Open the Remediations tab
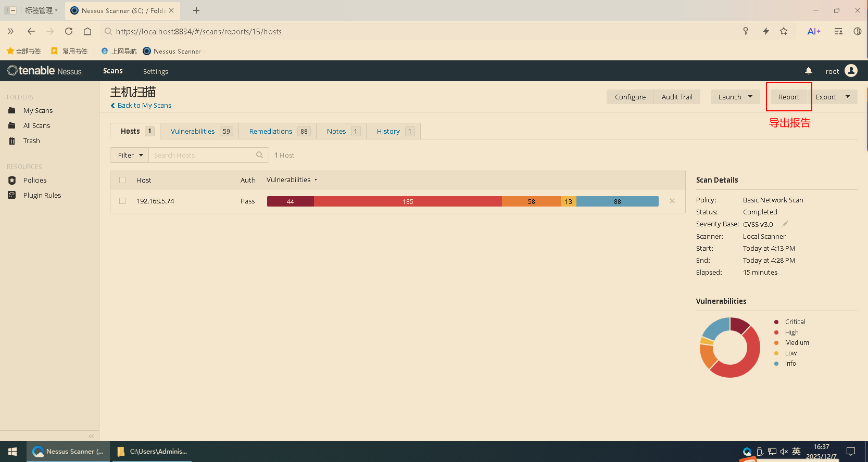Screen dimensions: 868x462 pos(271,131)
